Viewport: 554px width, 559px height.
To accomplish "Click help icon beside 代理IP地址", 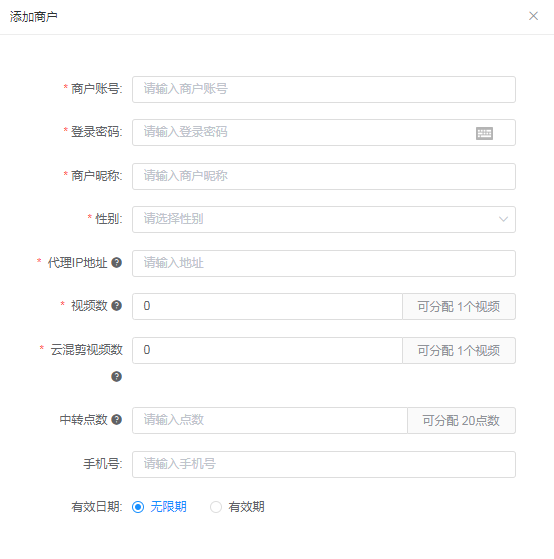I will pos(117,263).
